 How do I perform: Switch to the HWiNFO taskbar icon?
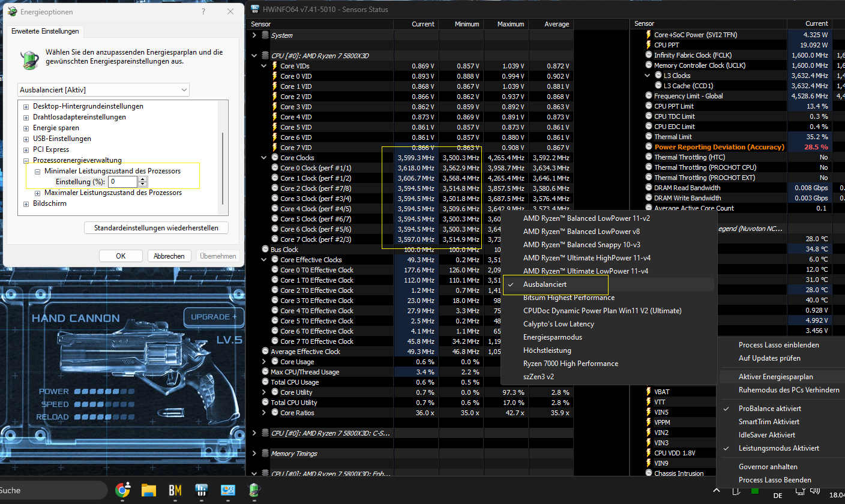(202, 490)
